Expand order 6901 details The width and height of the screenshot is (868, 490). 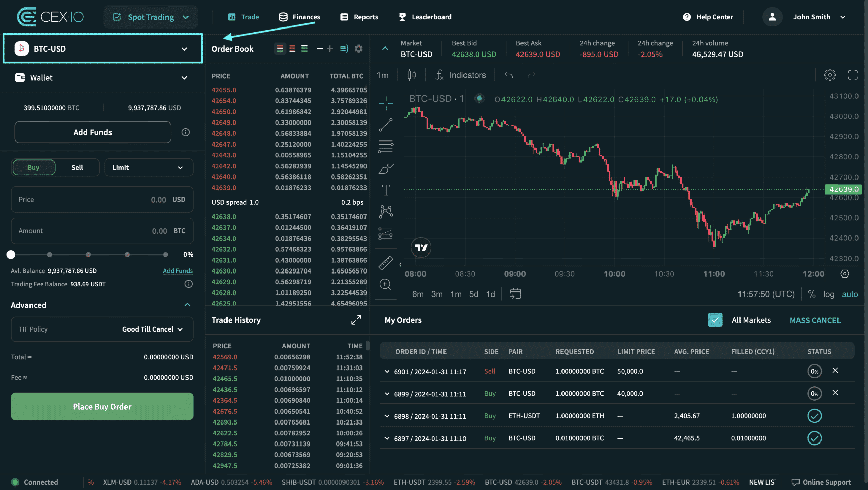(387, 371)
